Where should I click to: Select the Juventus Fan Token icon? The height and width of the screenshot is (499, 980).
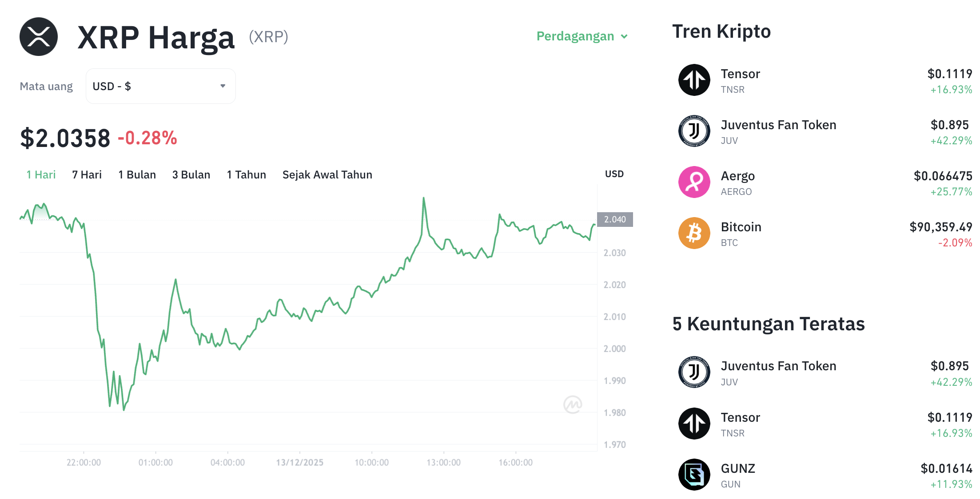pos(694,131)
